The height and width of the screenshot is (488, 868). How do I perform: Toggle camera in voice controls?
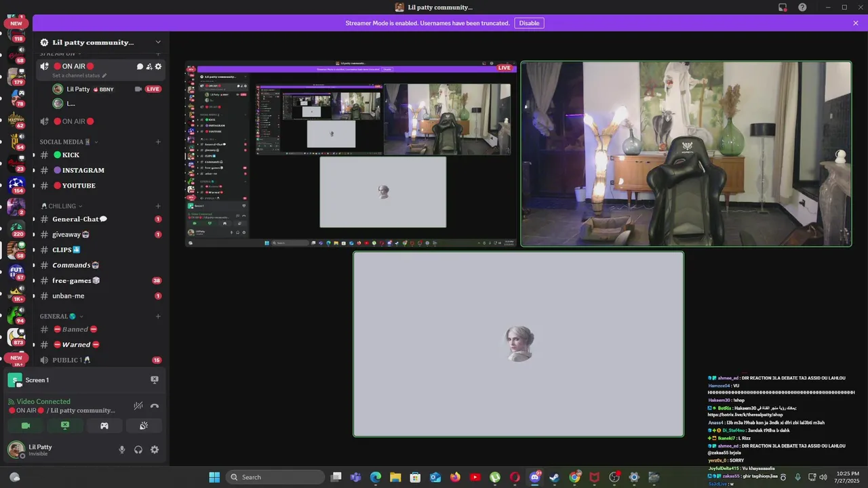(x=26, y=426)
